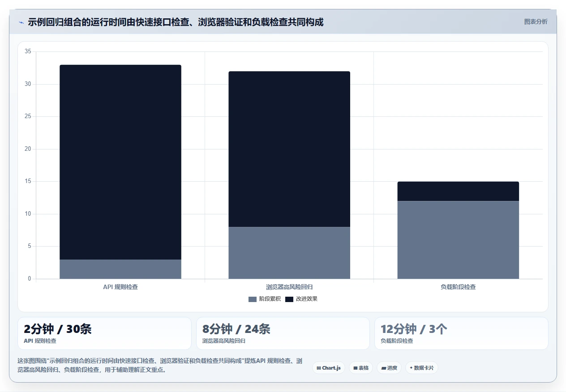Viewport: 566px width, 392px height.
Task: Select the 表格 tag chip
Action: click(361, 368)
